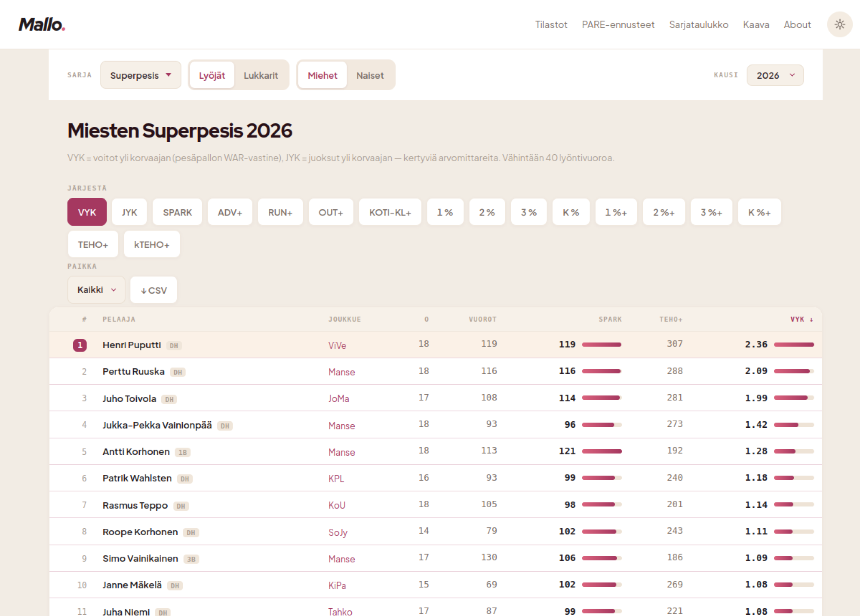The image size is (860, 616).
Task: Open the Kausi 2026 season dropdown
Action: point(775,75)
